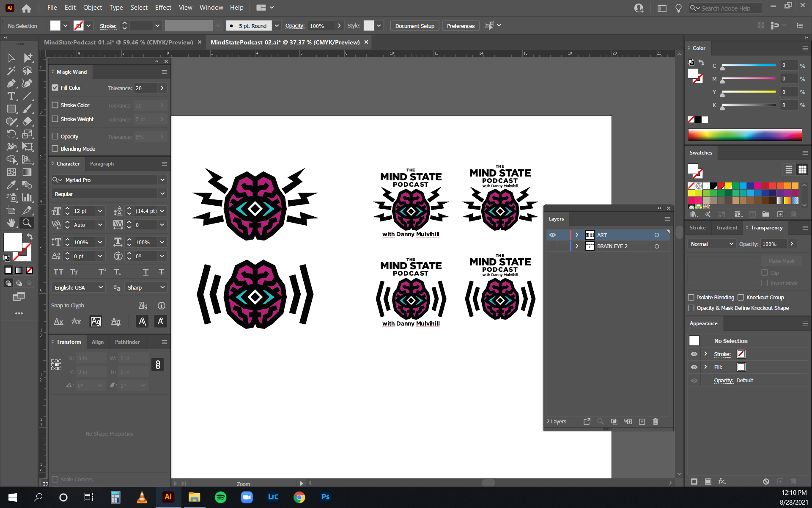
Task: Click create new layer icon
Action: tap(642, 421)
